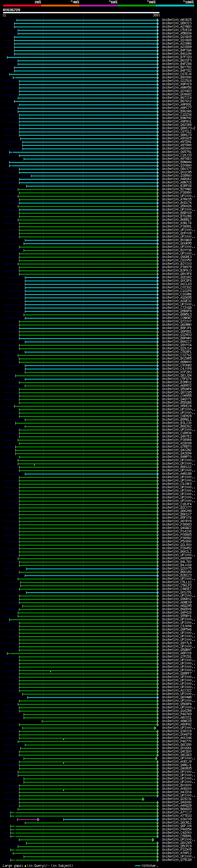This screenshot has height=868, width=197.
Task: Open the UniRef100_A8IB25 hit
Action: (x=176, y=20)
